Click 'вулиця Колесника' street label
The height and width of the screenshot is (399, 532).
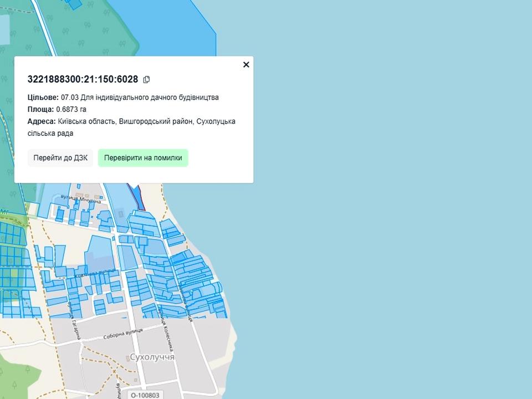tap(166, 331)
